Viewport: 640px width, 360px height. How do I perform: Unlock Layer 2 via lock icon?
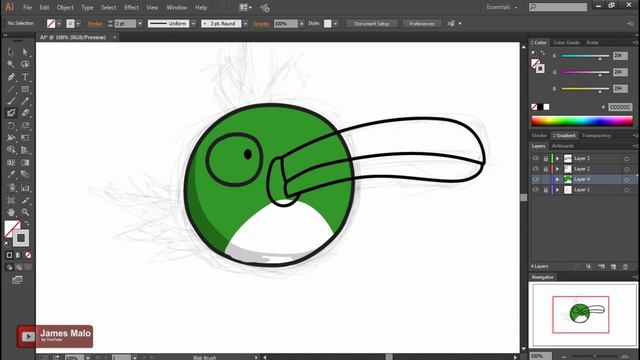(546, 169)
